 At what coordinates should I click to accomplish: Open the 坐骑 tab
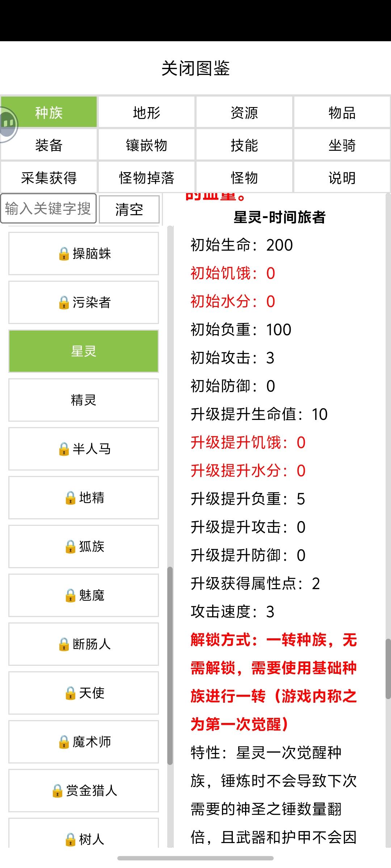click(x=342, y=145)
